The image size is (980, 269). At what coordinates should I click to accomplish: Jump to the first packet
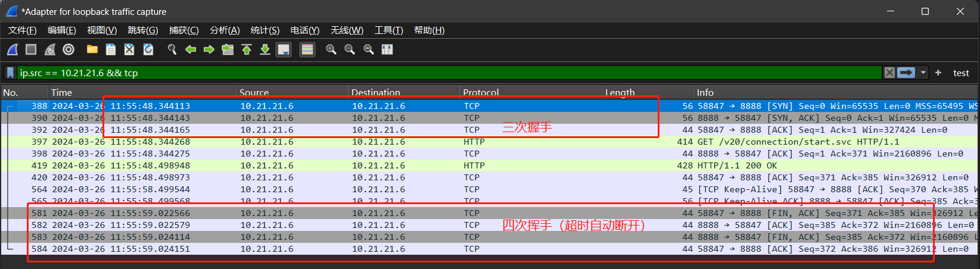click(247, 49)
